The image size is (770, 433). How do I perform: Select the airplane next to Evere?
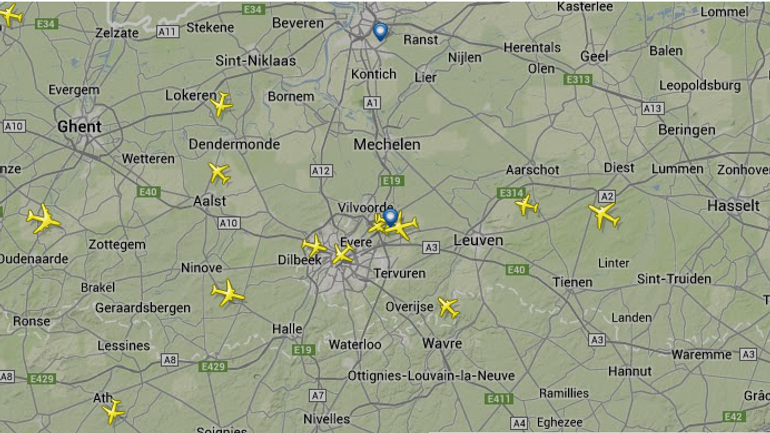coord(342,254)
